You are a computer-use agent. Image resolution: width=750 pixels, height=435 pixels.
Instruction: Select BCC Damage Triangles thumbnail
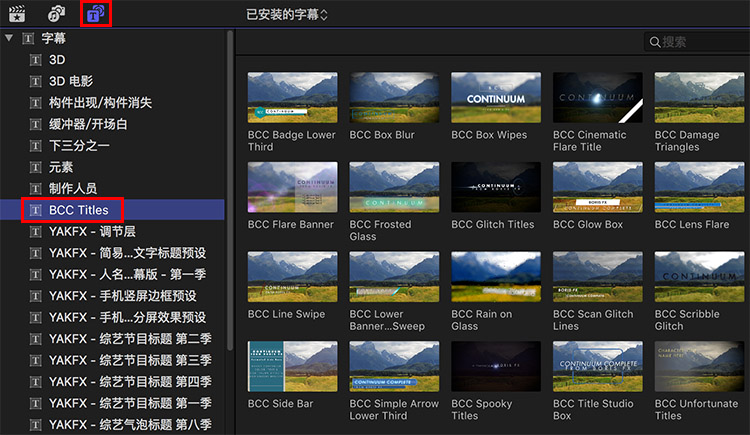pyautogui.click(x=699, y=98)
